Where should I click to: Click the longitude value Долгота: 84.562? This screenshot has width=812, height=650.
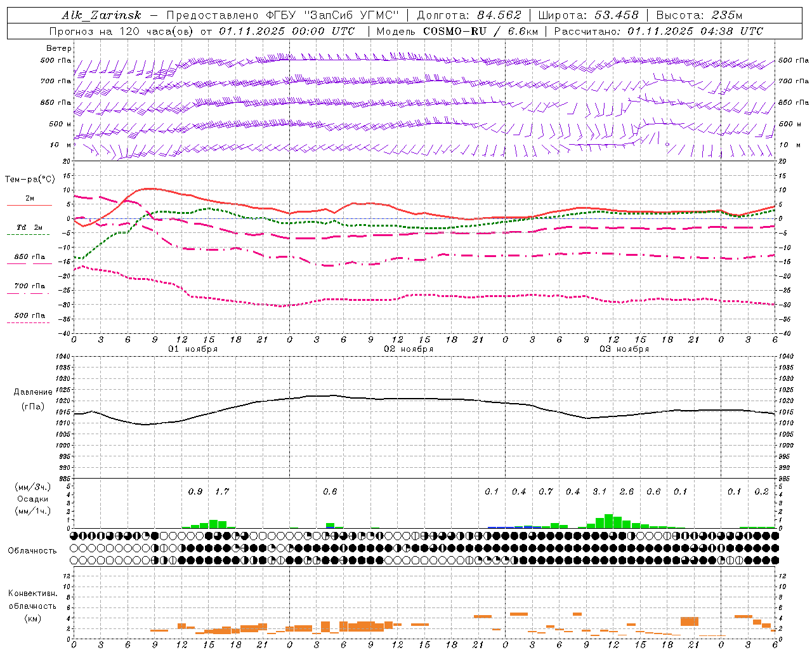point(469,15)
